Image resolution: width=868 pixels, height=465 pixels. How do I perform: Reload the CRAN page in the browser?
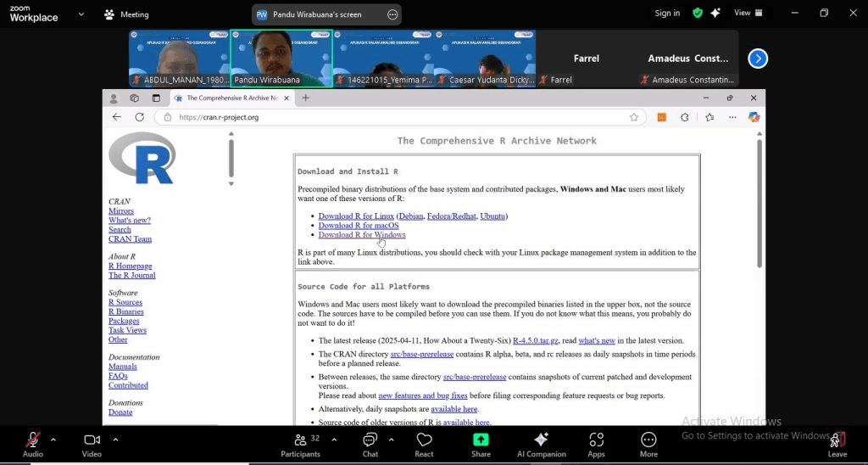[140, 117]
